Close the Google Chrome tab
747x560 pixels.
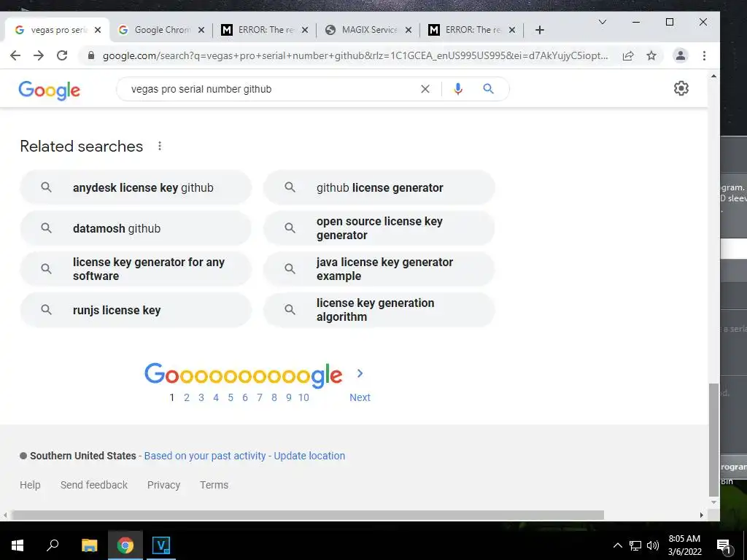pos(201,30)
